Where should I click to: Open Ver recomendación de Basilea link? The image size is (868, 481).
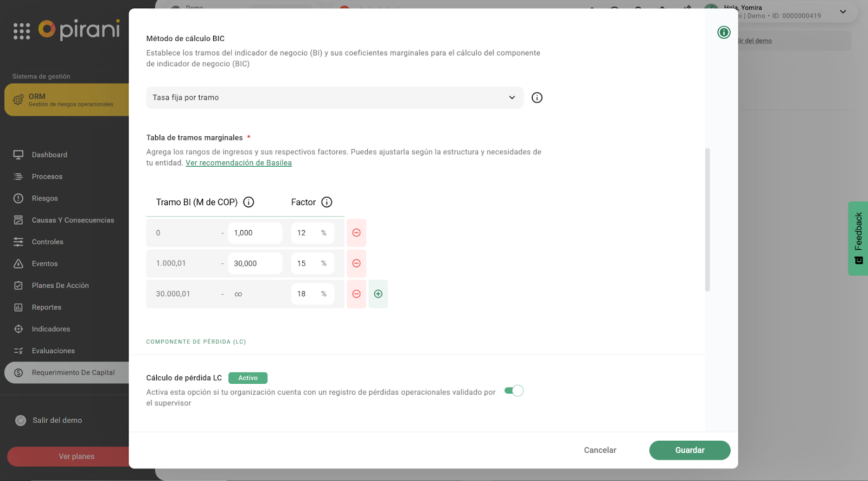coord(238,163)
